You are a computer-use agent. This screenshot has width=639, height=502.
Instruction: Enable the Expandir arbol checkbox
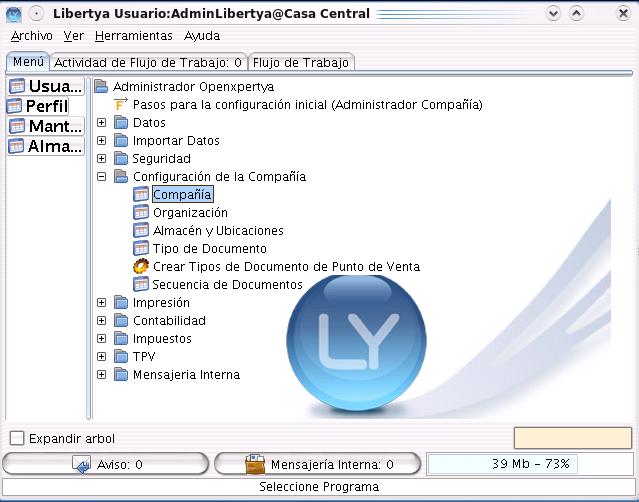pyautogui.click(x=17, y=438)
